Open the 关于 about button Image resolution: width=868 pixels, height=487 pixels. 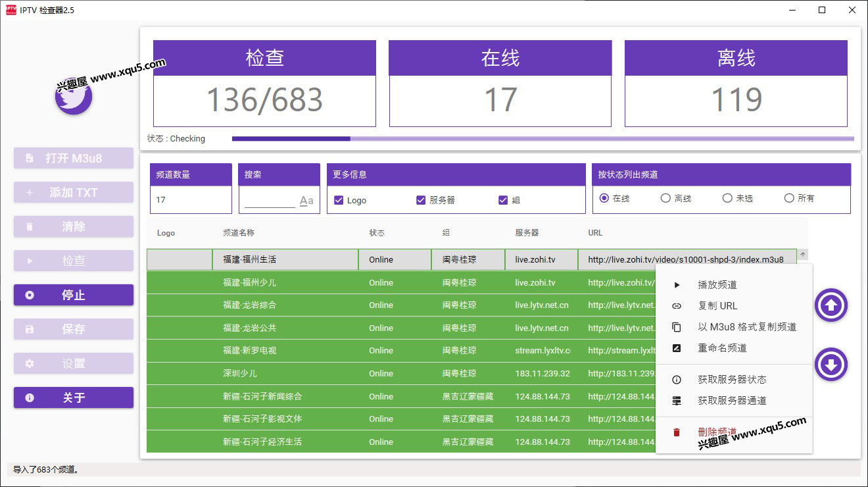pyautogui.click(x=74, y=397)
